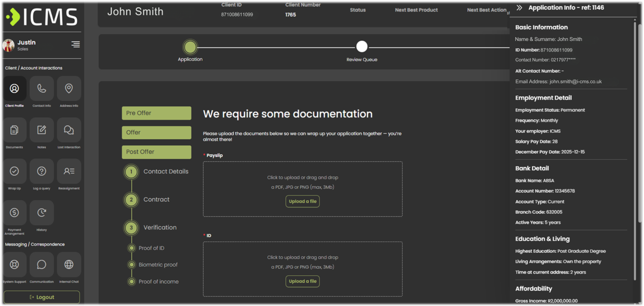Select the Proof of income sub-step
644x306 pixels.
pyautogui.click(x=158, y=282)
